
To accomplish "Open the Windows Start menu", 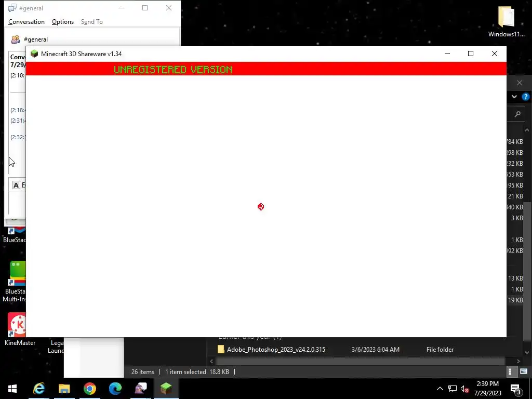I will (12, 389).
